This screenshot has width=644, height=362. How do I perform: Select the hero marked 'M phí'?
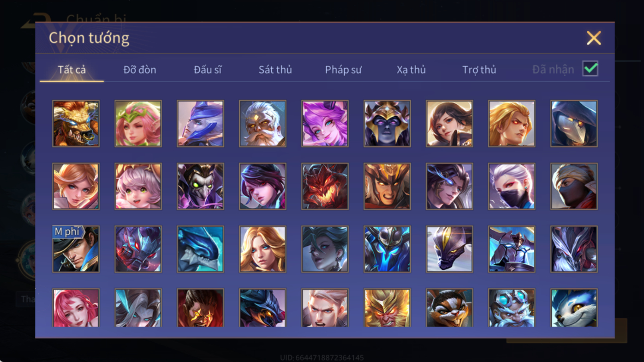[x=76, y=249]
